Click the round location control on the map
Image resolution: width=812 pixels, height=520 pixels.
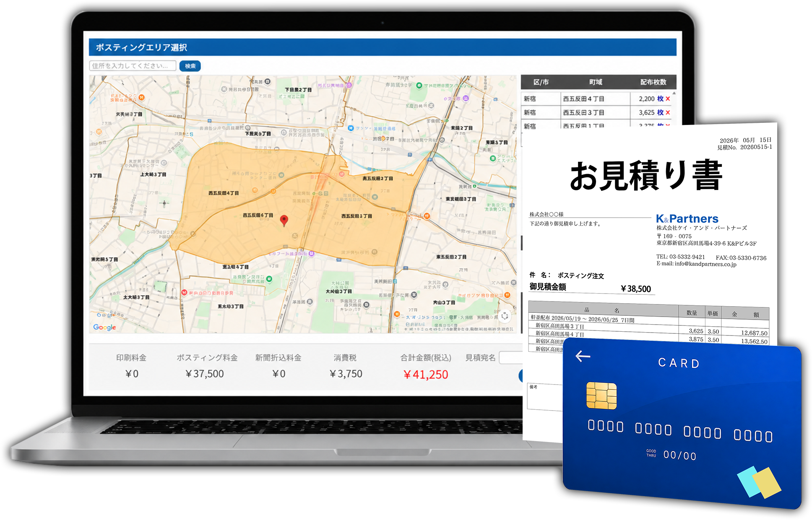click(x=505, y=316)
